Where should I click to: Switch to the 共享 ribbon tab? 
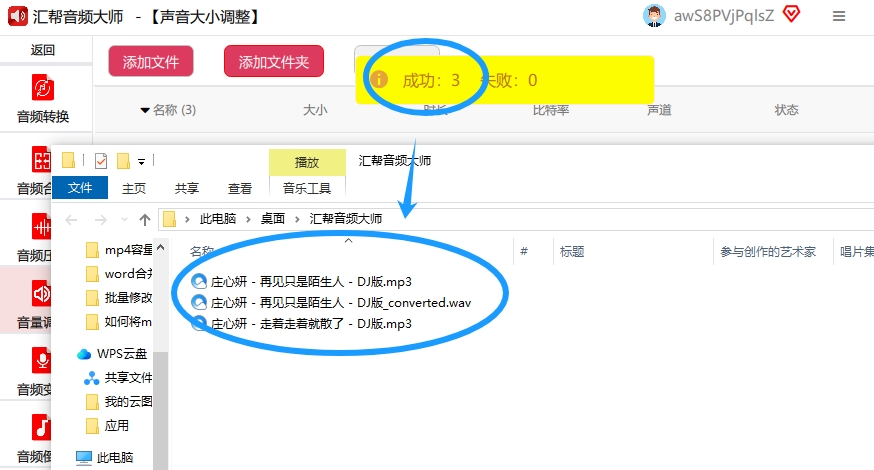tap(187, 188)
